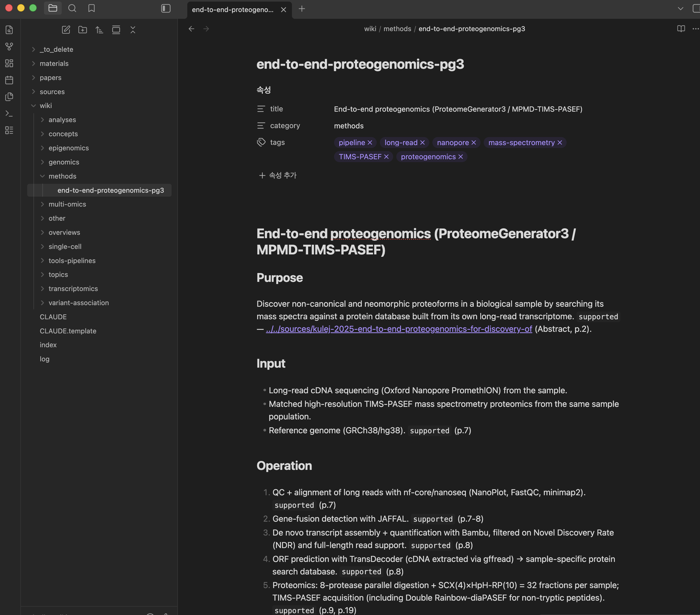Remove the TIMS-PASEF tag
Image resolution: width=700 pixels, height=615 pixels.
tap(386, 157)
